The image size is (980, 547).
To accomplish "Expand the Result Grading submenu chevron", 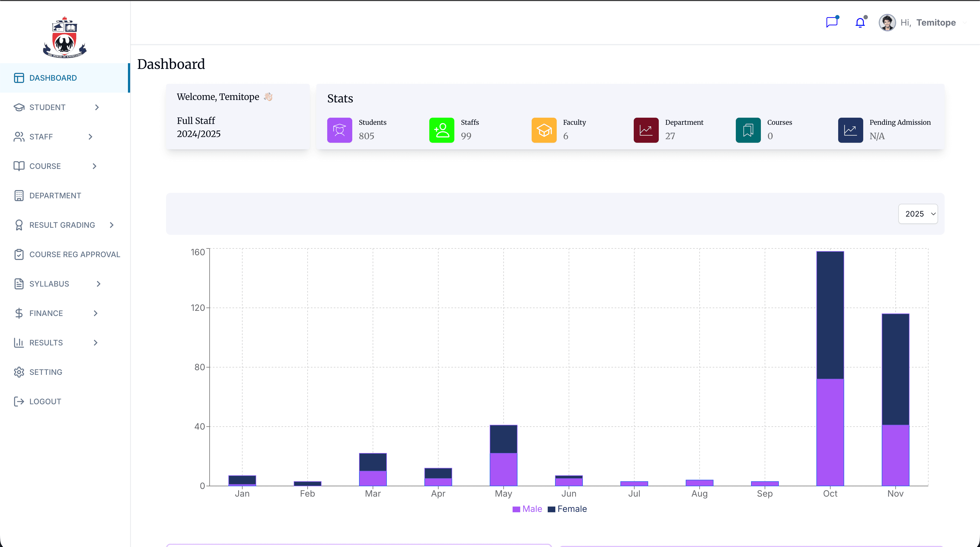I will coord(111,225).
